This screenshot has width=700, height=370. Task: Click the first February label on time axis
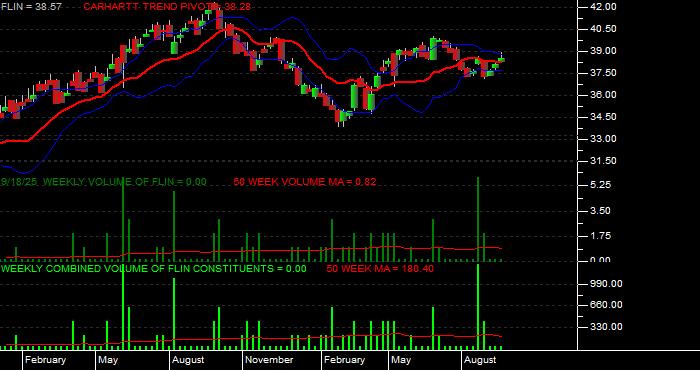pos(46,360)
